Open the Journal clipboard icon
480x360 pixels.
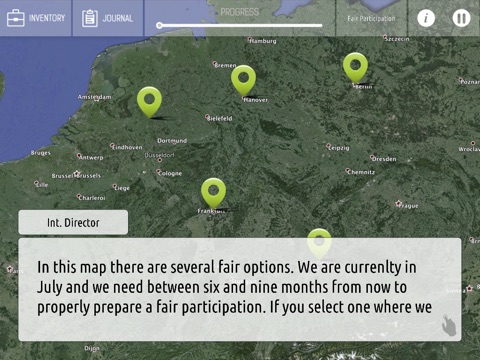coord(90,18)
